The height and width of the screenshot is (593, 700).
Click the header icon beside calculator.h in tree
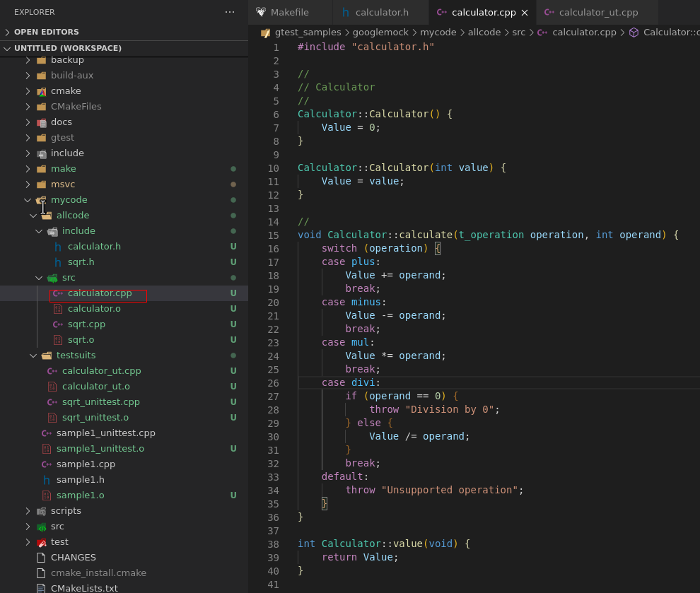pos(58,247)
